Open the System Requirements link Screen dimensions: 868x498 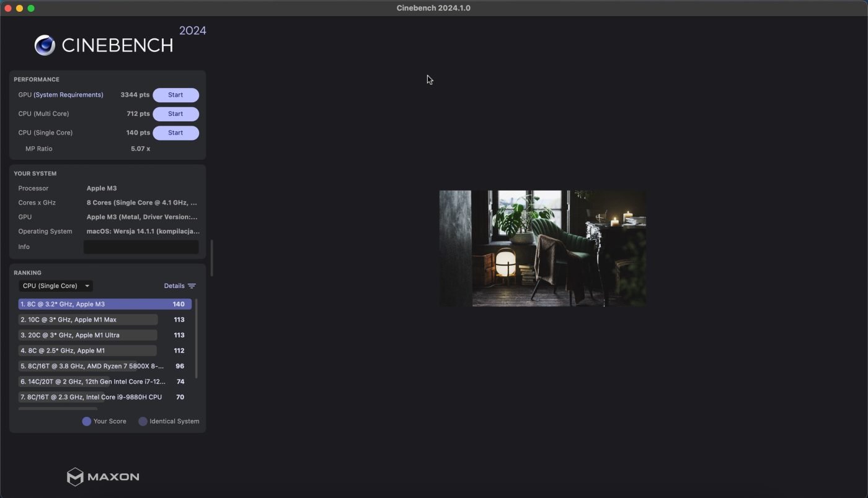(68, 95)
